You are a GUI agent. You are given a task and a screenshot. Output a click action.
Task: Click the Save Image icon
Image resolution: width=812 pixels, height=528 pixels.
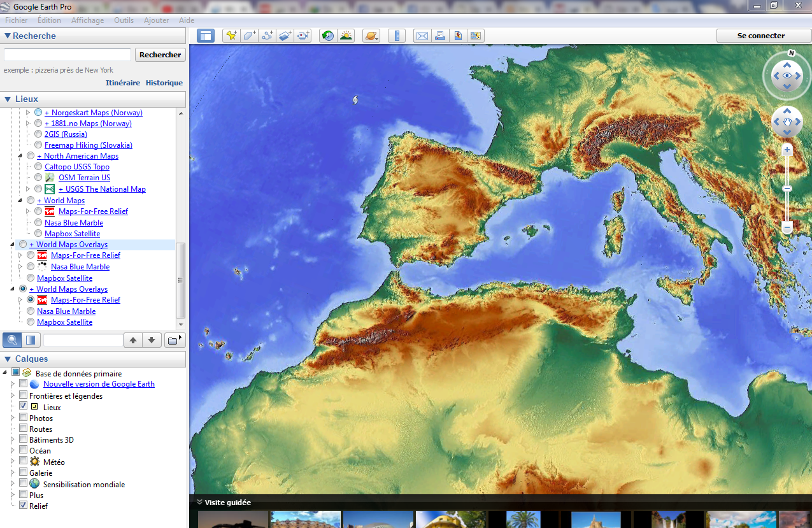pos(458,36)
